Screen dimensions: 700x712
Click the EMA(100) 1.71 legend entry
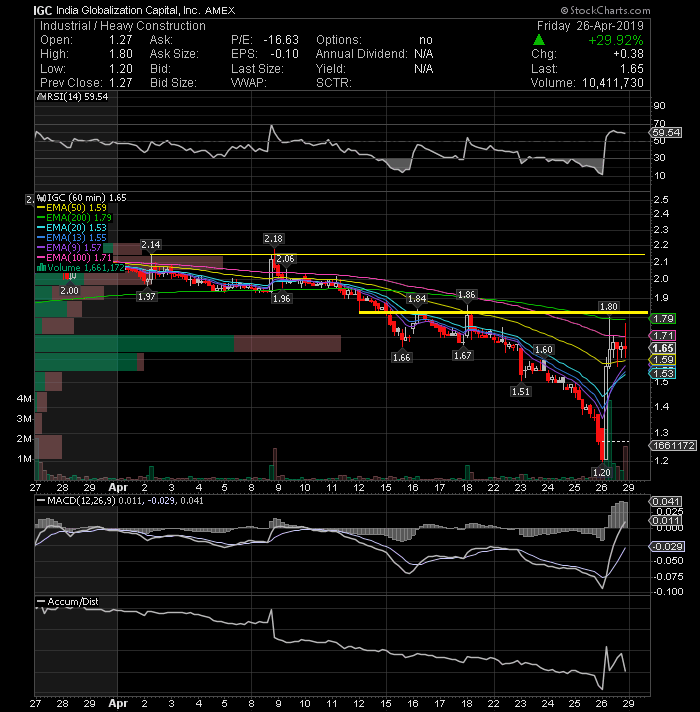coord(75,257)
